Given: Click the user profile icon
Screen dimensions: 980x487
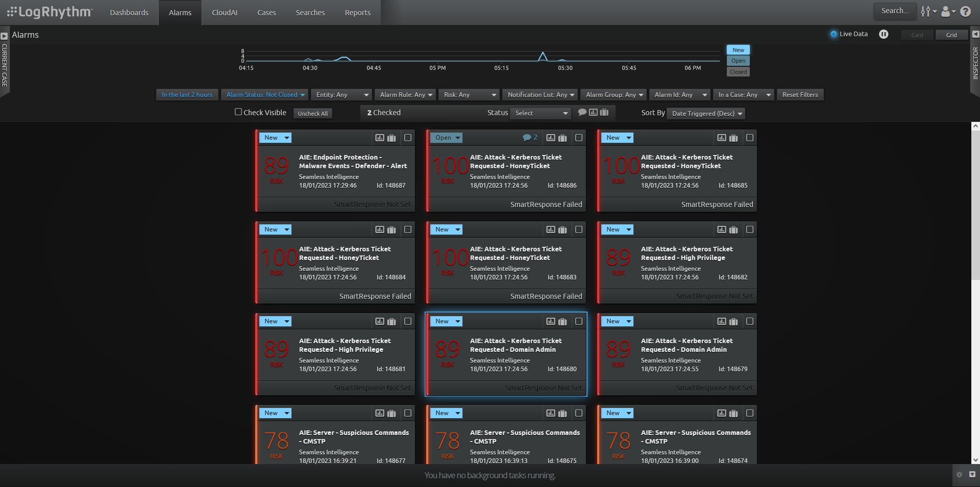Looking at the screenshot, I should [946, 11].
